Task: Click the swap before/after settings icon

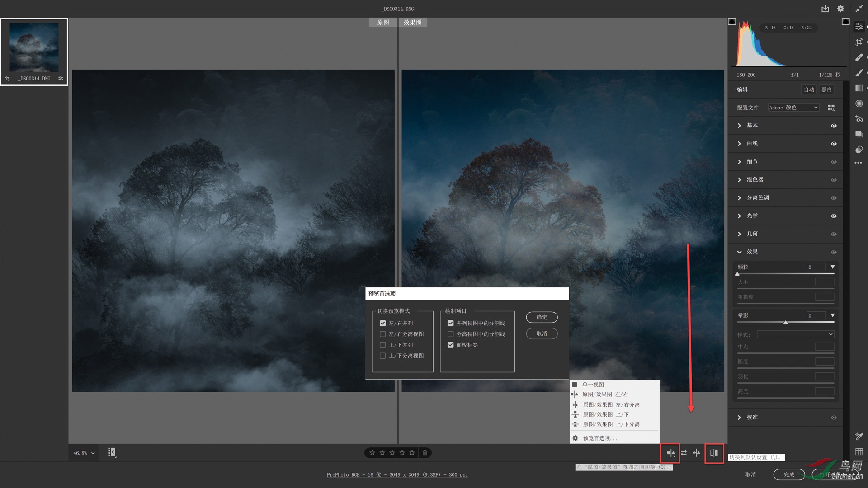Action: tap(684, 453)
